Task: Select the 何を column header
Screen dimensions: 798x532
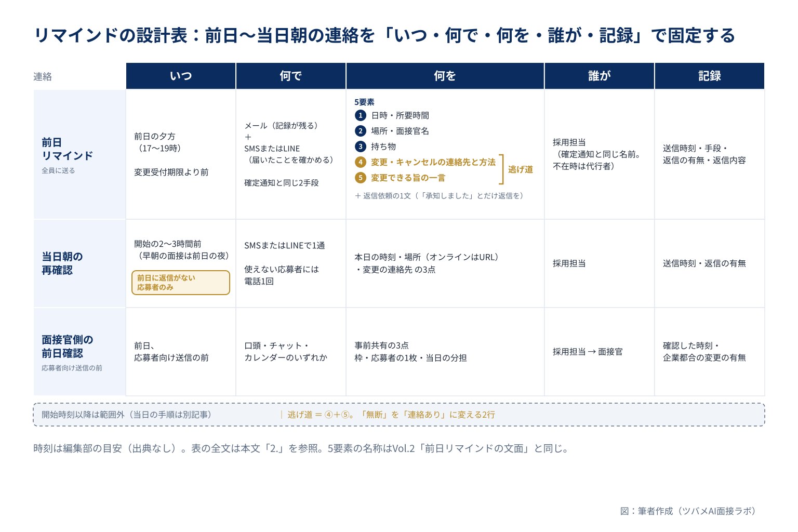Action: pos(445,76)
